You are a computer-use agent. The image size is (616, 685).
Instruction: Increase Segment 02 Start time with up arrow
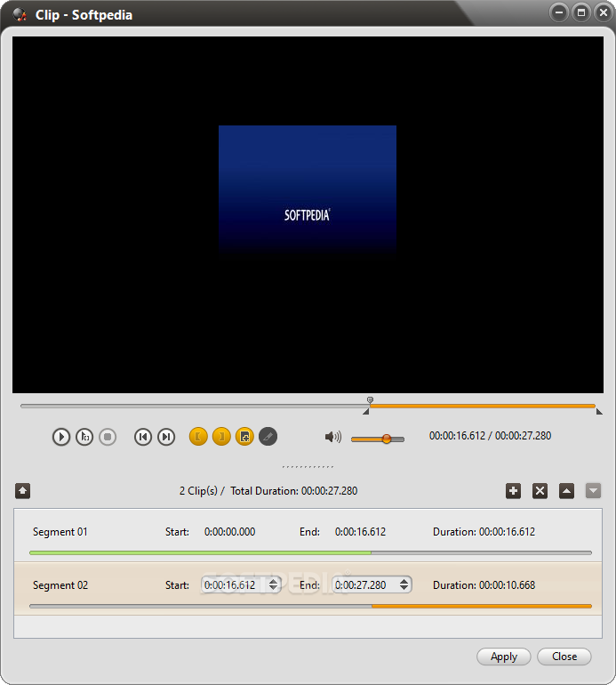point(273,581)
